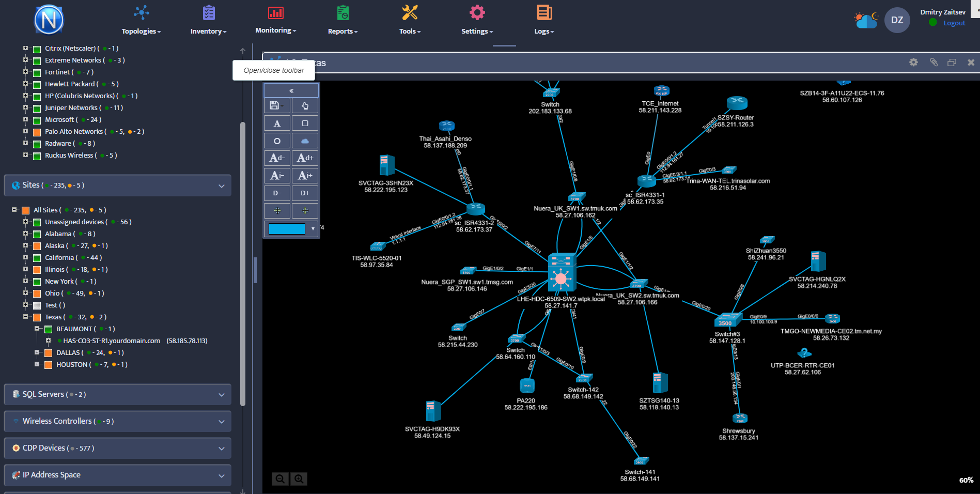Click the paperclip attach icon
980x494 pixels.
934,62
